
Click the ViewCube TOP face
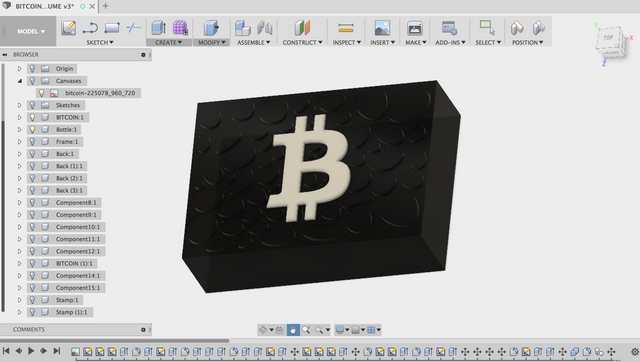(x=609, y=38)
